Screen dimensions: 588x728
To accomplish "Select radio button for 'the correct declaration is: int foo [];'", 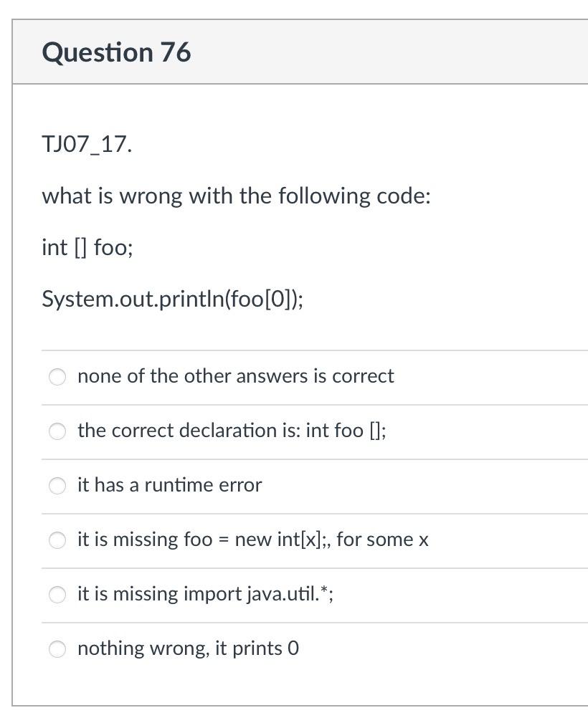I will (57, 431).
